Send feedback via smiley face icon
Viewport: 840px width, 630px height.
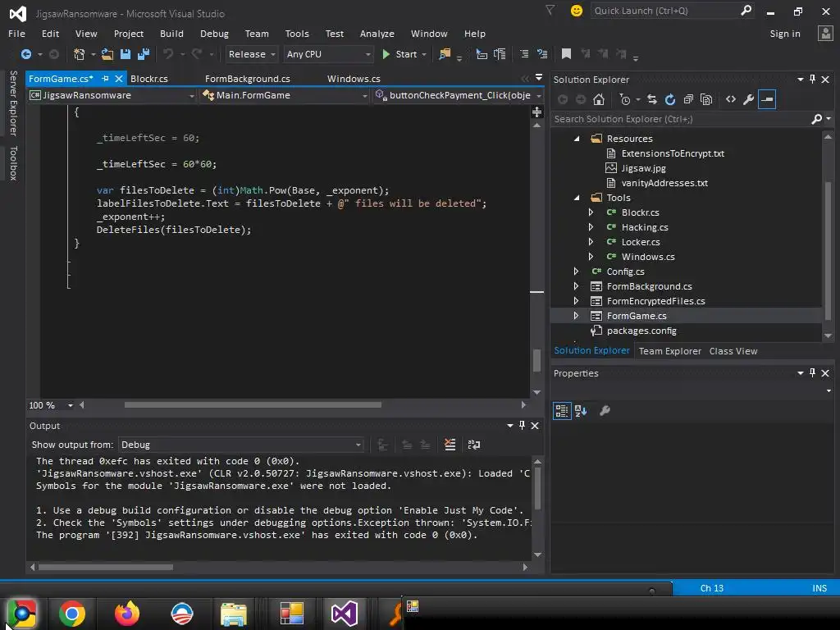tap(577, 11)
